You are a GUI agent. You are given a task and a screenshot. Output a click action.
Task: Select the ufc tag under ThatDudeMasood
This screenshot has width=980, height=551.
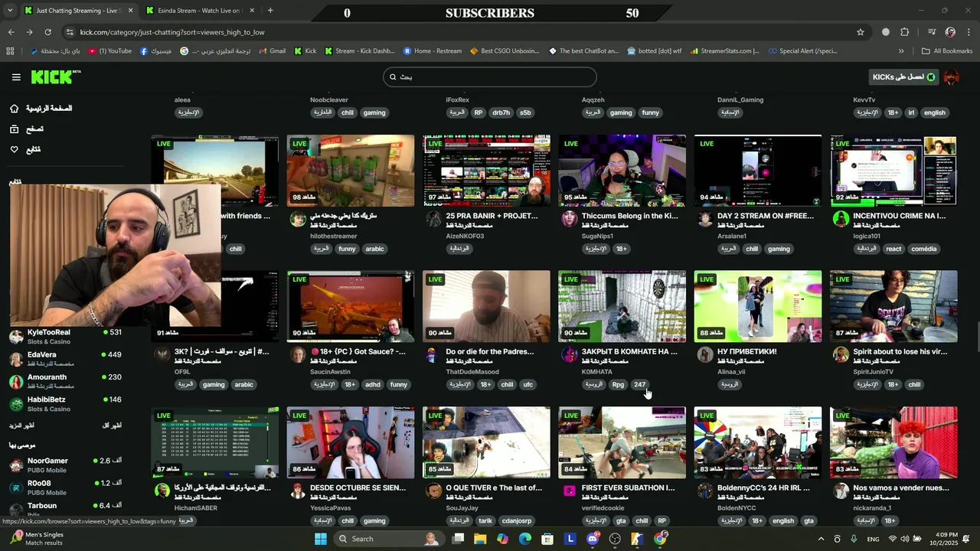pyautogui.click(x=528, y=385)
